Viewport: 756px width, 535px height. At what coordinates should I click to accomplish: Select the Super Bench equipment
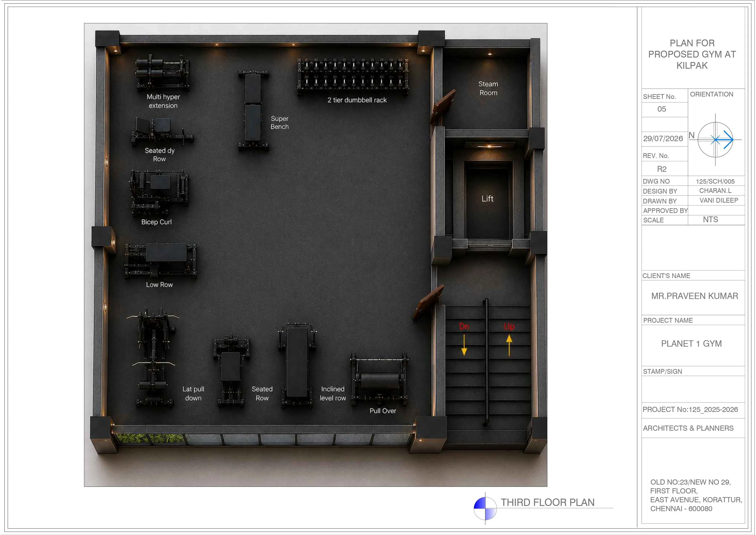coord(253,110)
